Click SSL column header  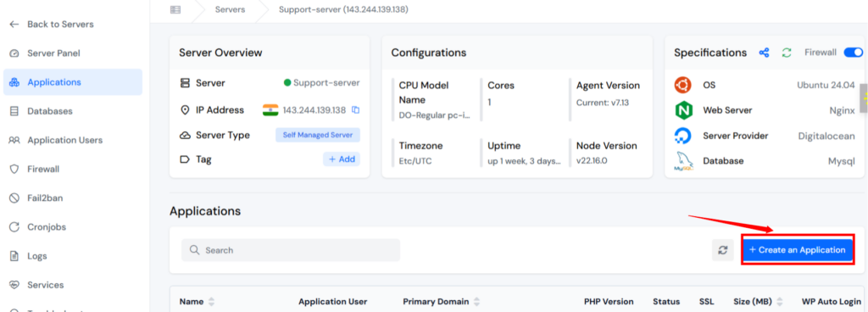tap(706, 302)
